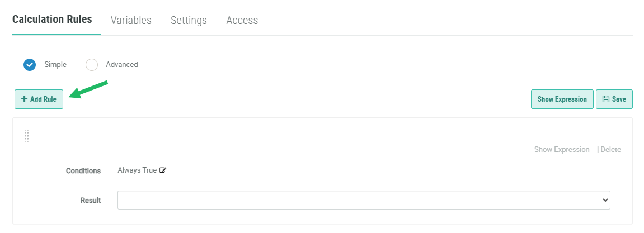644x233 pixels.
Task: Click the Always True condition text
Action: pyautogui.click(x=137, y=170)
